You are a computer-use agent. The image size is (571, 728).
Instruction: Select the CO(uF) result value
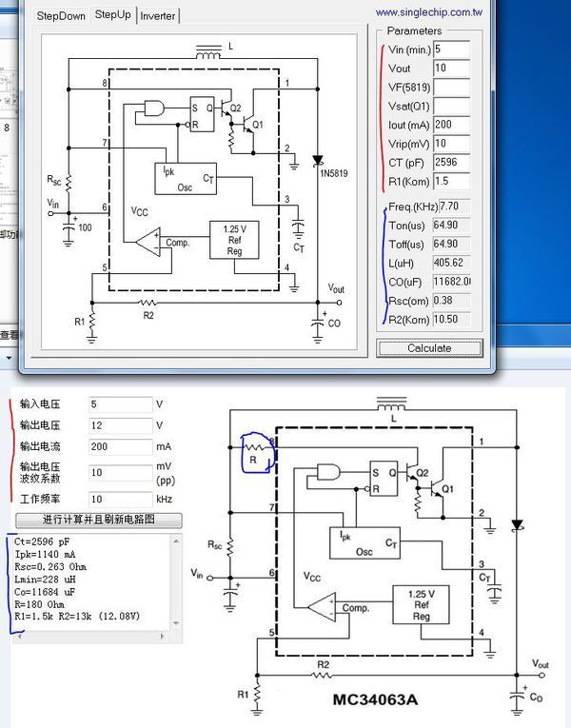tap(451, 282)
